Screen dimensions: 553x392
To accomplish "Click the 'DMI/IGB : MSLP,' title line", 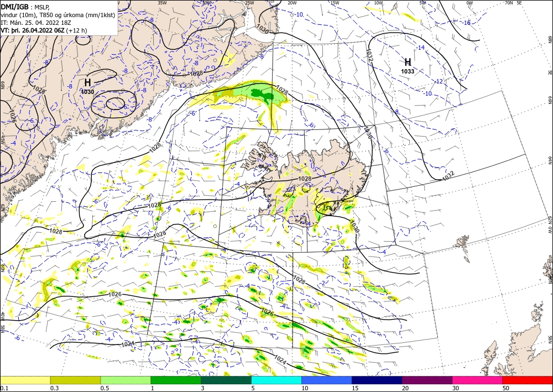I will [x=26, y=7].
